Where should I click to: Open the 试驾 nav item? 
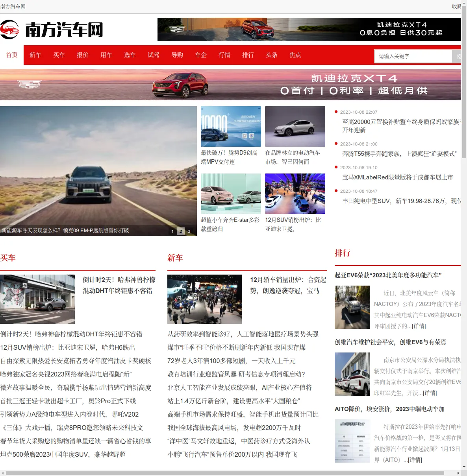pos(154,55)
